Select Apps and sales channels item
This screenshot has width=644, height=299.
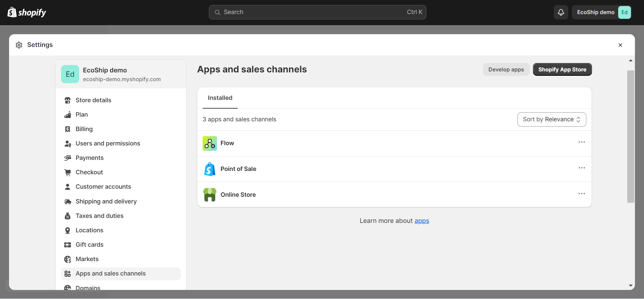point(121,274)
